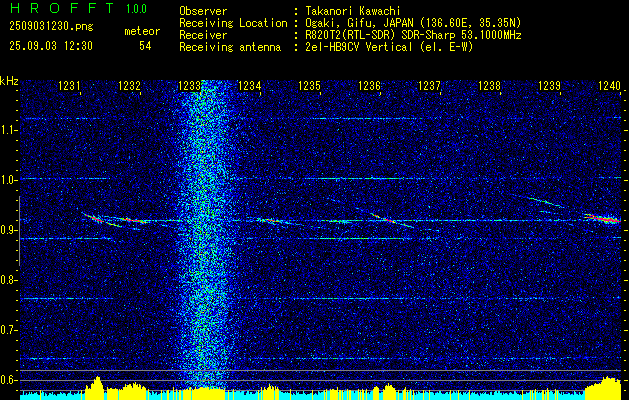Screen dimensions: 629x400
Task: Click time marker 1236
Action: click(x=369, y=85)
